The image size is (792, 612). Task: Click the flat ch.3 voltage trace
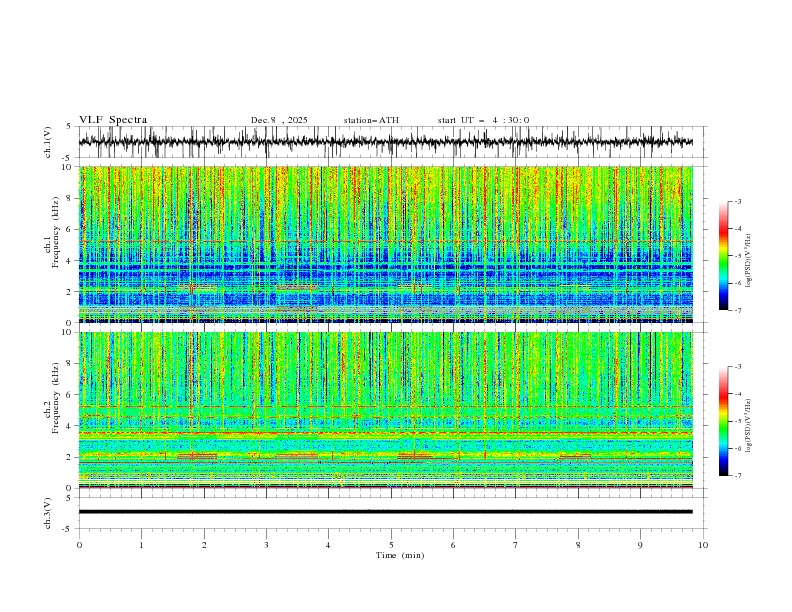tap(385, 512)
